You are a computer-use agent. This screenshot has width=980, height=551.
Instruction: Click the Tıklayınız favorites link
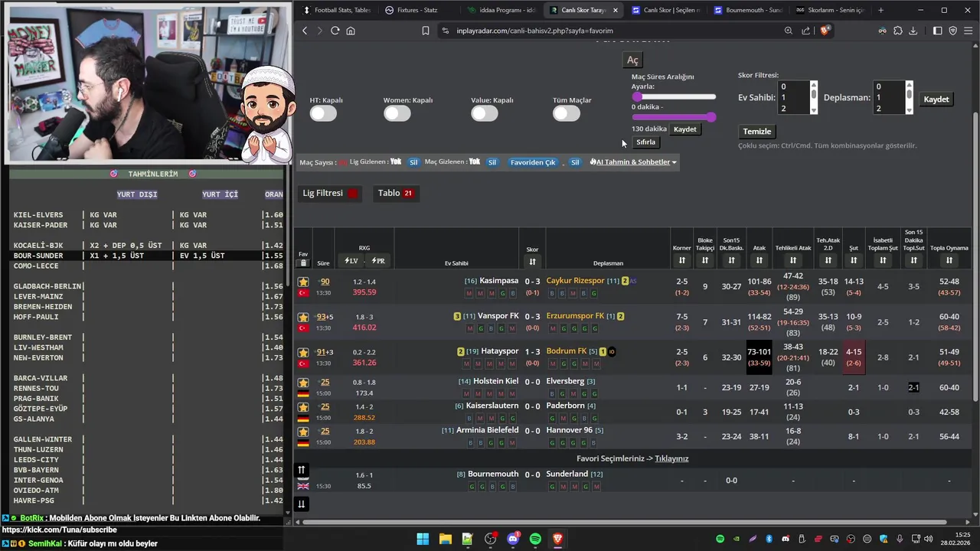coord(671,458)
